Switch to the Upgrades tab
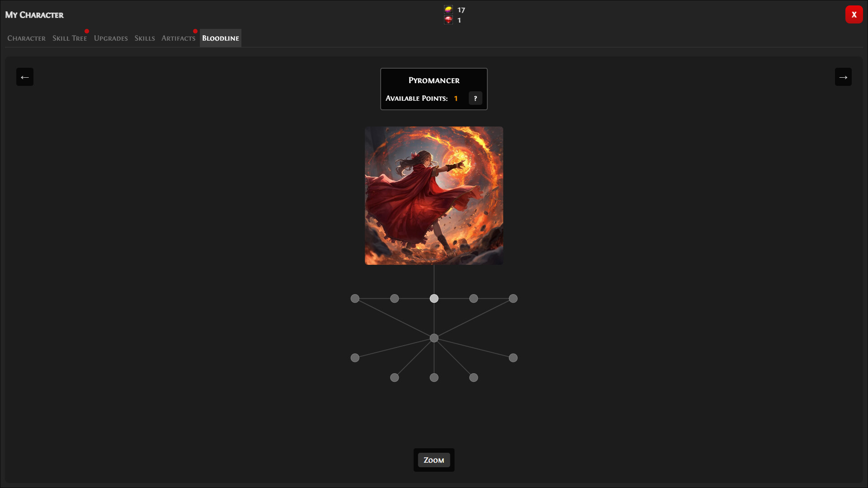The image size is (868, 488). pos(111,38)
